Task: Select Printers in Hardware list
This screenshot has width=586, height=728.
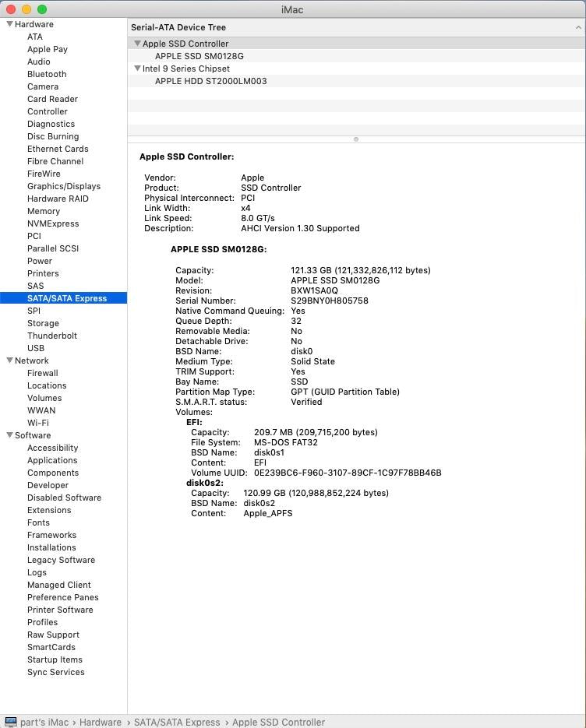Action: click(x=43, y=273)
